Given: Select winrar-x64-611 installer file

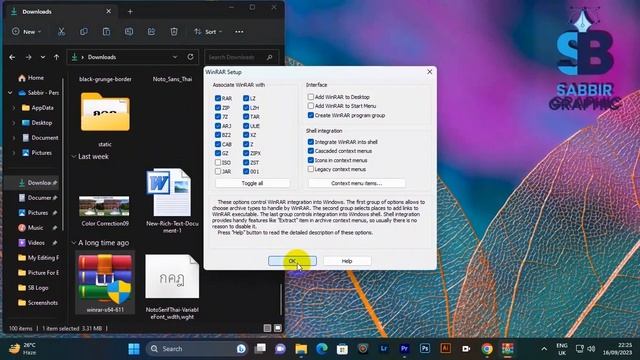Looking at the screenshot, I should coord(105,282).
